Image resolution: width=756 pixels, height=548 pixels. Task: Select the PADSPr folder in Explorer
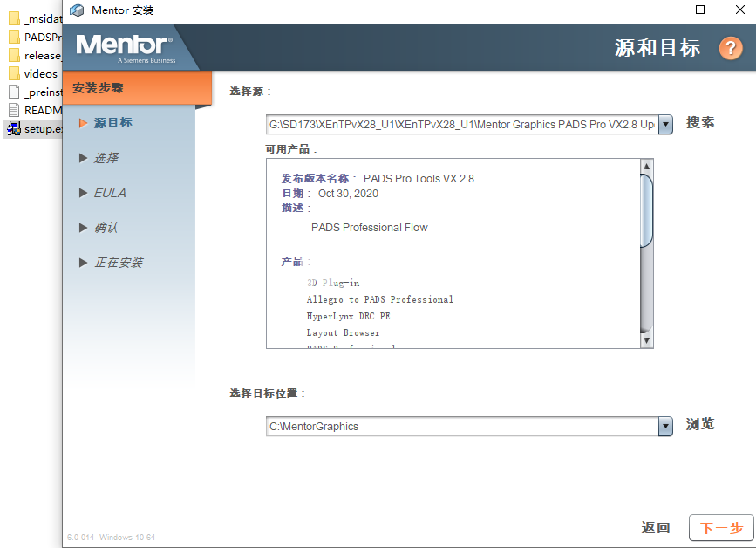[35, 38]
